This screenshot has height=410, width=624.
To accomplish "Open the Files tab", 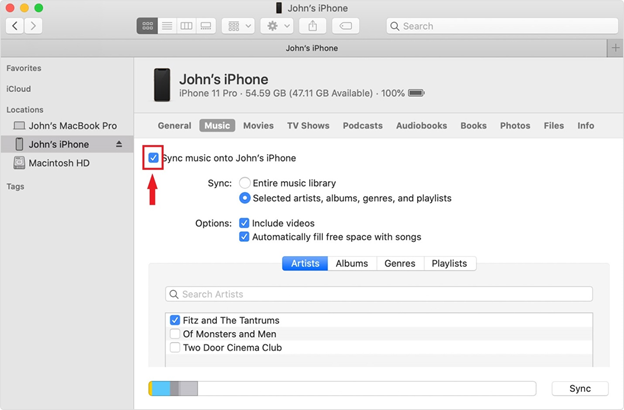I will click(554, 125).
